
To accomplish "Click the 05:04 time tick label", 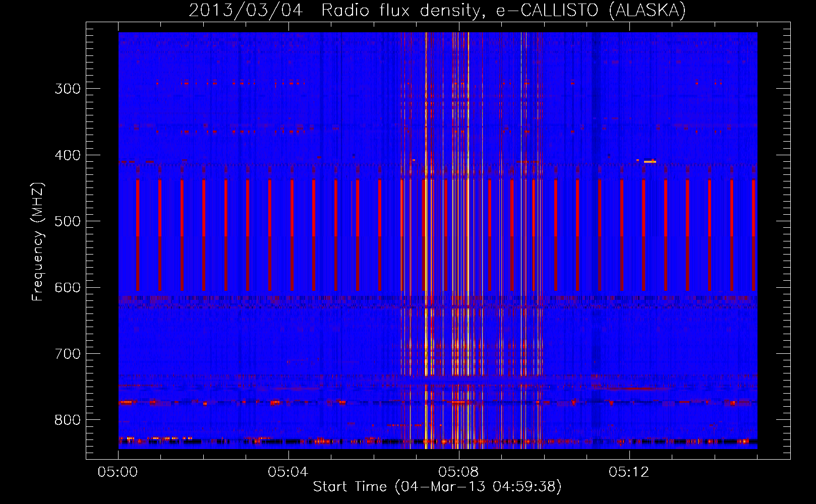I will 288,472.
